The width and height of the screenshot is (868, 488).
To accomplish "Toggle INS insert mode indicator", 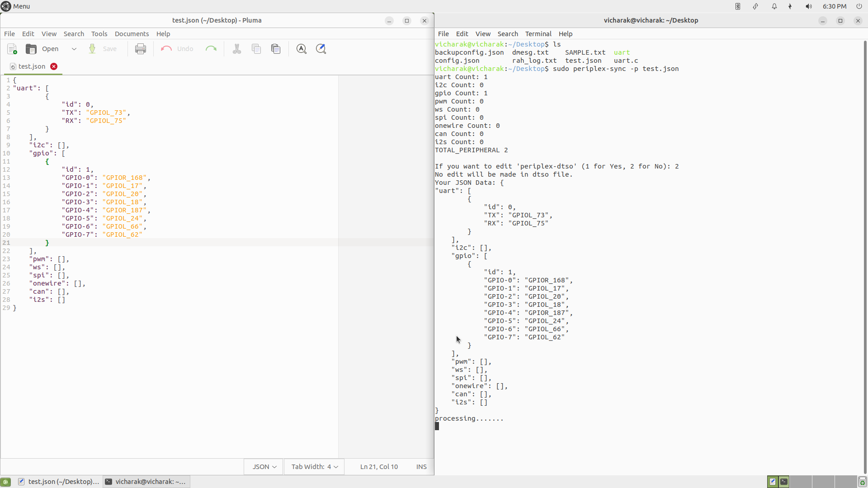I will [x=421, y=467].
